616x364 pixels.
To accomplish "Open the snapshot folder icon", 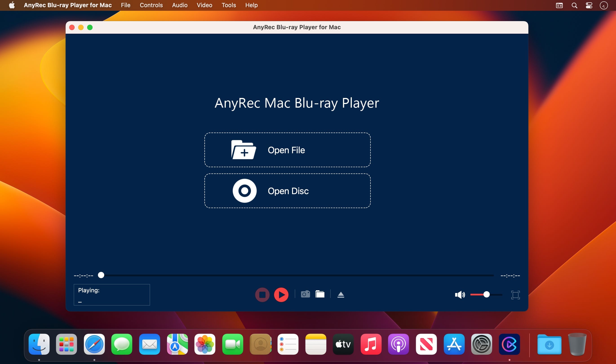I will click(320, 294).
